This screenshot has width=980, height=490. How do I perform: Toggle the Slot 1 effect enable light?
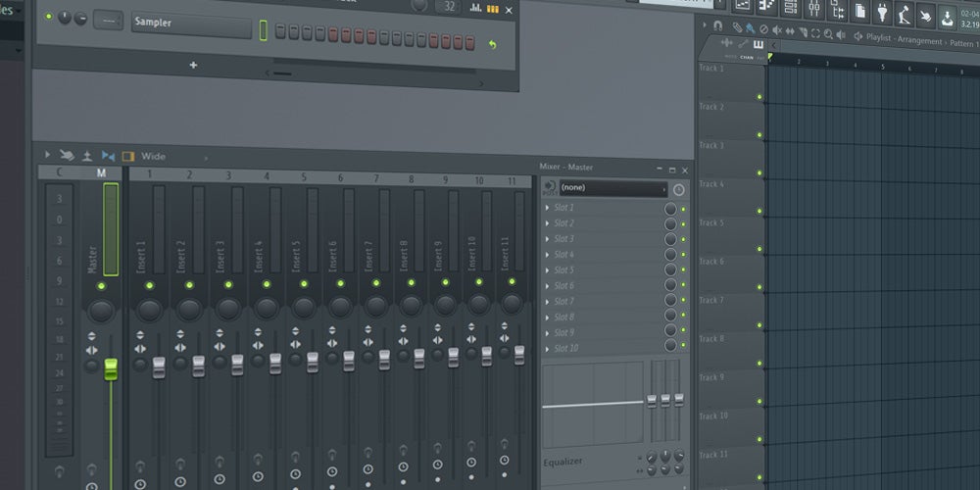pyautogui.click(x=683, y=210)
